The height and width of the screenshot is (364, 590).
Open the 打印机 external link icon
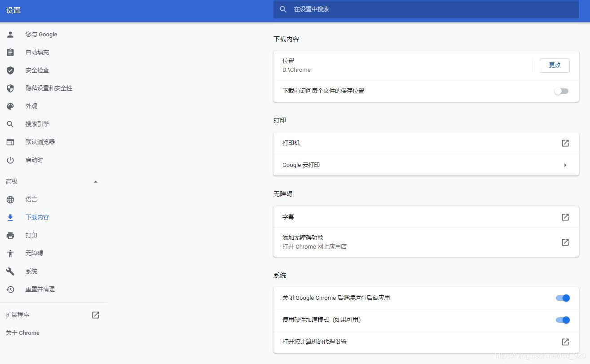565,143
